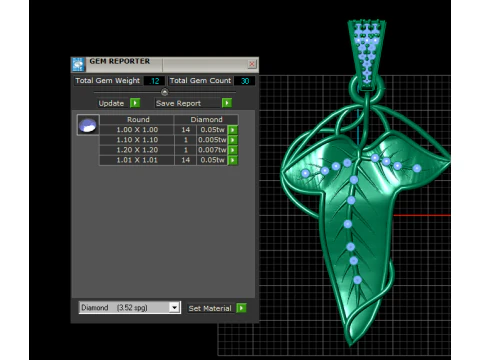Screen dimensions: 480x360
Task: Click the green arrow next to Update
Action: point(135,103)
